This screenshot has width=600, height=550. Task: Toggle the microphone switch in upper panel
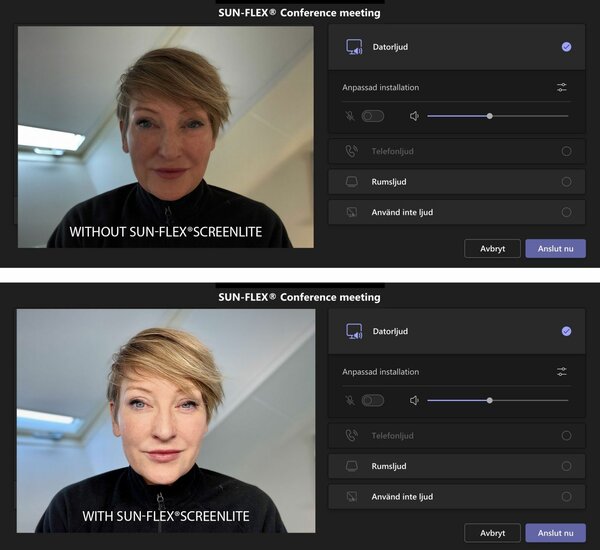(373, 116)
